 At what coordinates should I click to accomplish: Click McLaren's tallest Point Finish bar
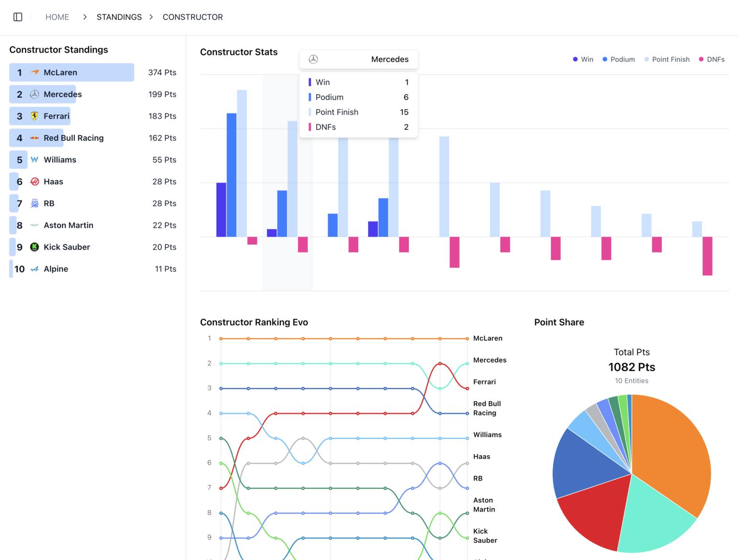pos(242,163)
